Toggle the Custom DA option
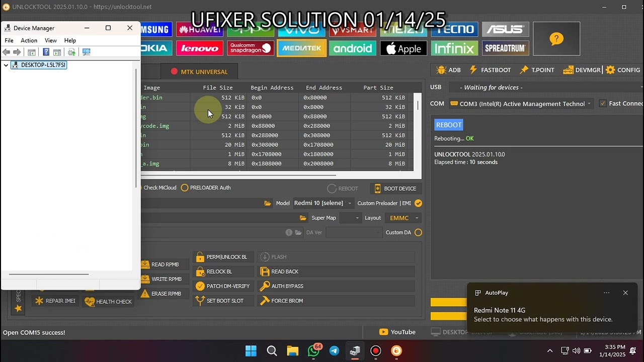Screen dimensions: 644x362 (418, 232)
